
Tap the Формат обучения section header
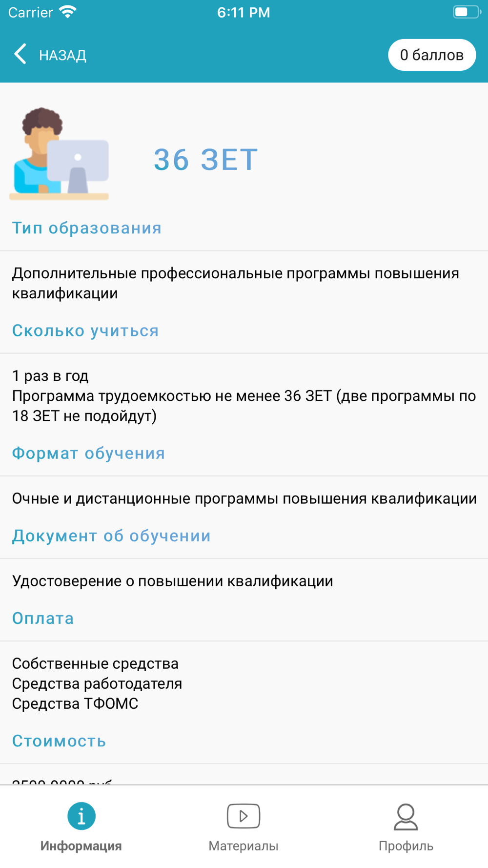[x=89, y=453]
